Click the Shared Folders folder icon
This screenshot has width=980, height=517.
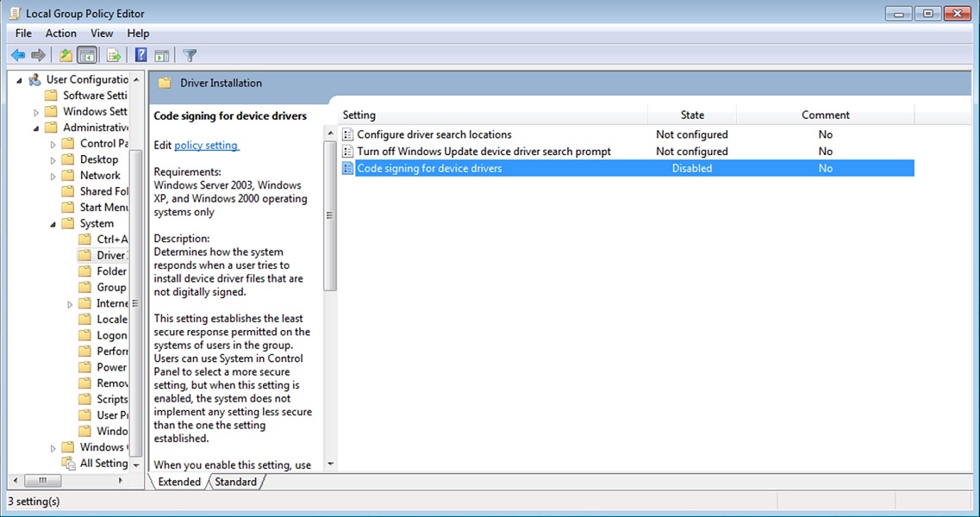[x=68, y=191]
